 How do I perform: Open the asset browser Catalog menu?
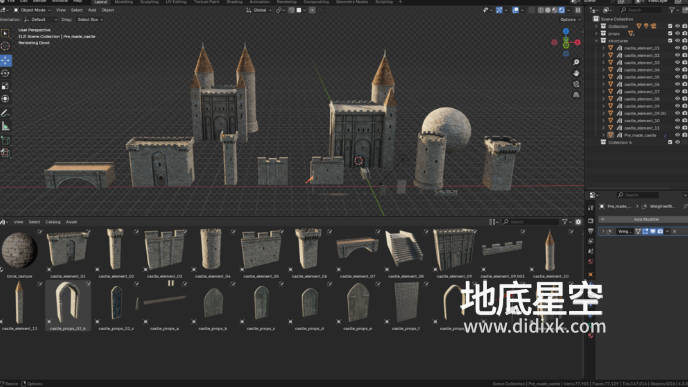click(53, 222)
